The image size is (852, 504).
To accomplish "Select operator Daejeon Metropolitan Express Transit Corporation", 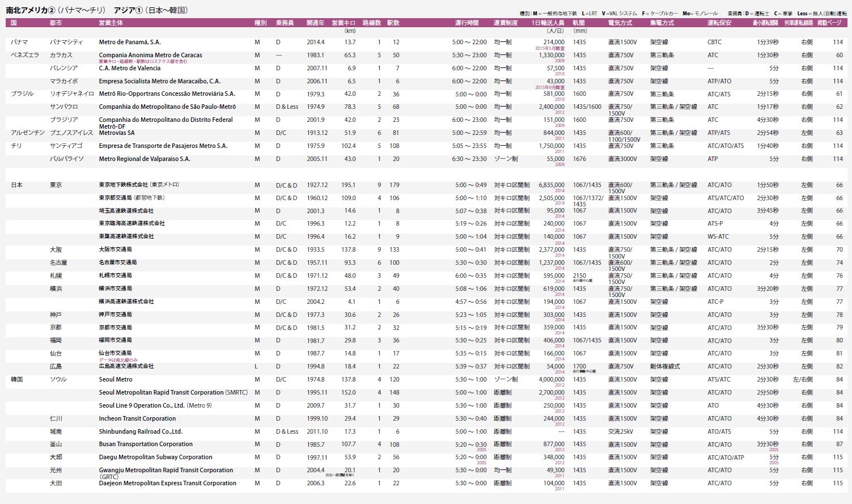I will click(x=167, y=484).
